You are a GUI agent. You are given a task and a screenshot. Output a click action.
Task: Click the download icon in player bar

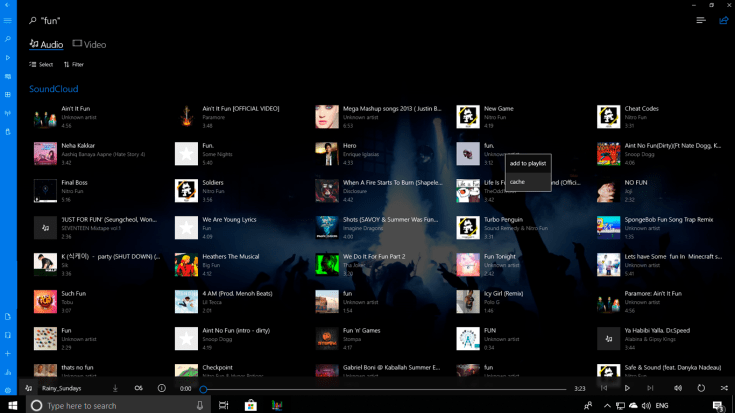[115, 388]
